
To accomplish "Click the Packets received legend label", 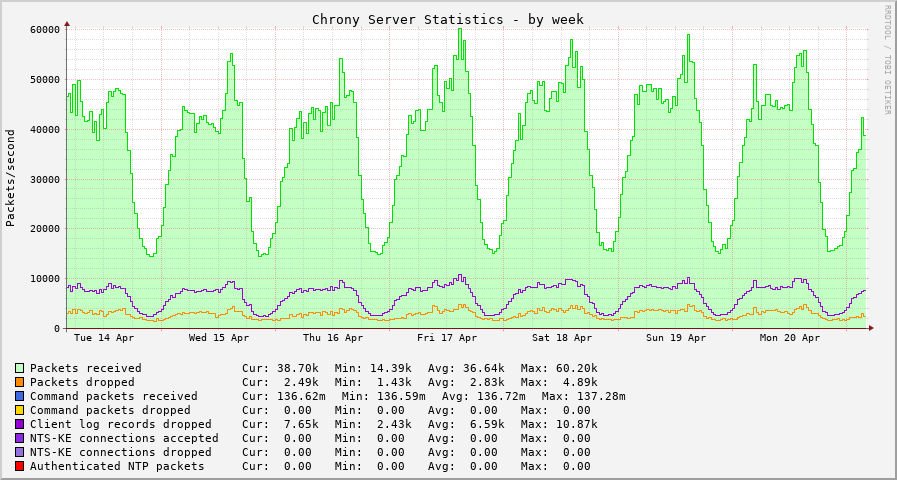I will [x=86, y=368].
